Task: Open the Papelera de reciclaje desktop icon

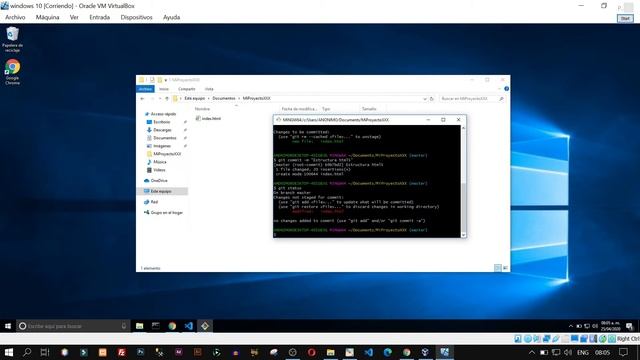Action: pos(12,39)
